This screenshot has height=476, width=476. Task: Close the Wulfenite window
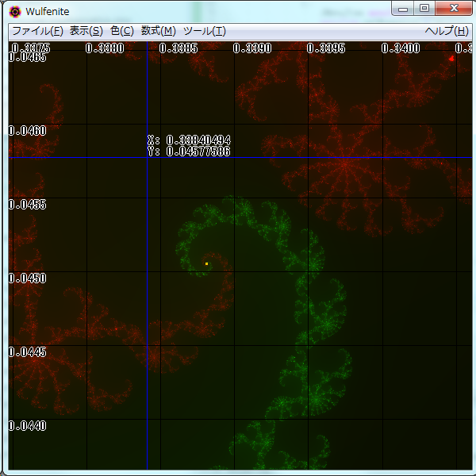point(454,9)
